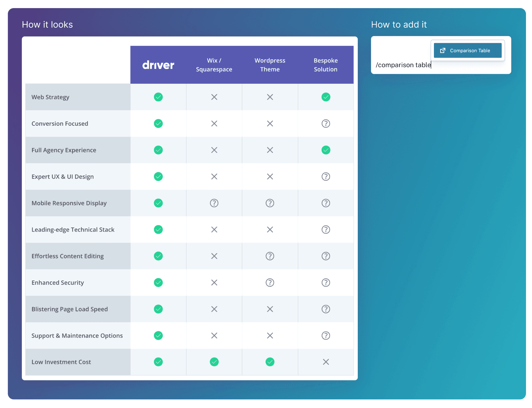This screenshot has height=408, width=532.
Task: Click the Conversion Focused row label
Action: click(x=60, y=124)
